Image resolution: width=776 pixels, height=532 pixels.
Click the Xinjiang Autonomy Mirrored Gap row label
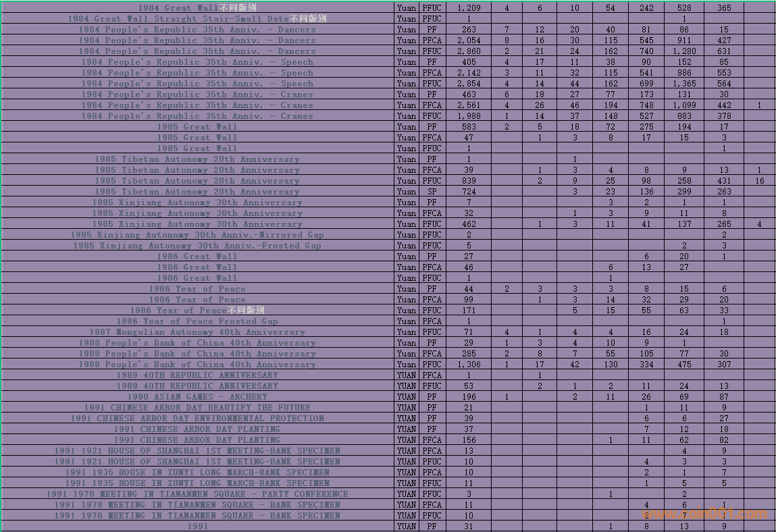(197, 235)
